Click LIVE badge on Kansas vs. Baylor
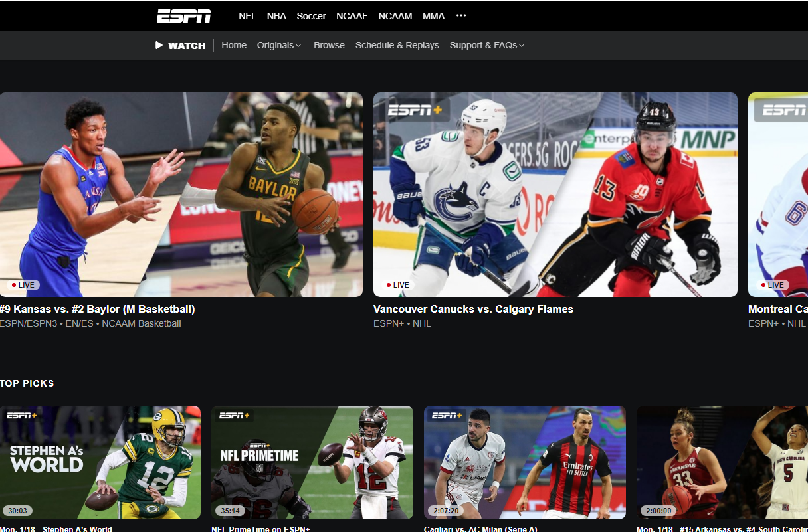 click(x=23, y=285)
